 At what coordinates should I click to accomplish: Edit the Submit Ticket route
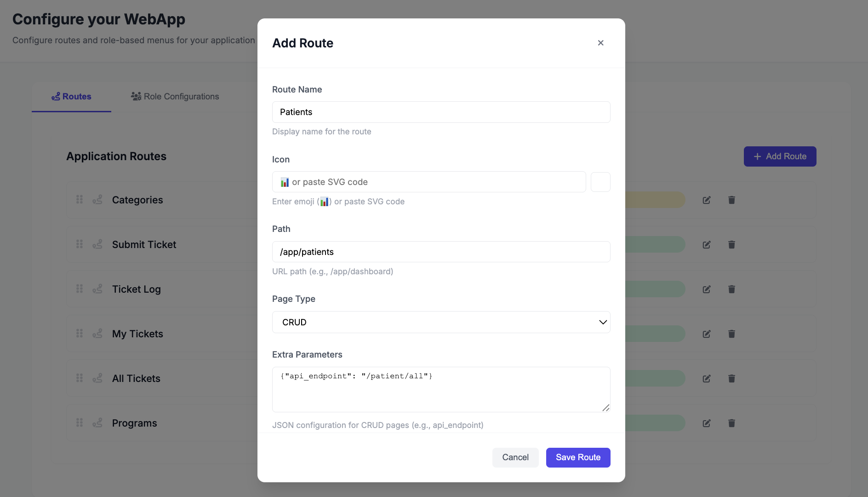[x=707, y=245]
